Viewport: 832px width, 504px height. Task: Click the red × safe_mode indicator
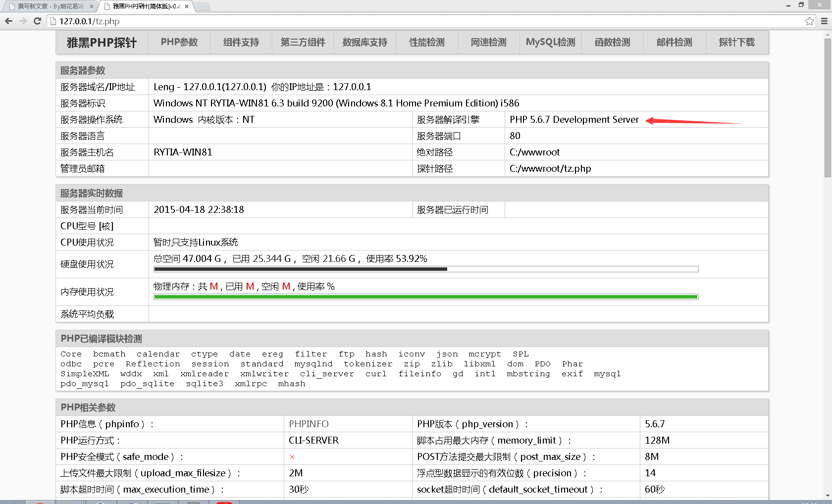292,457
